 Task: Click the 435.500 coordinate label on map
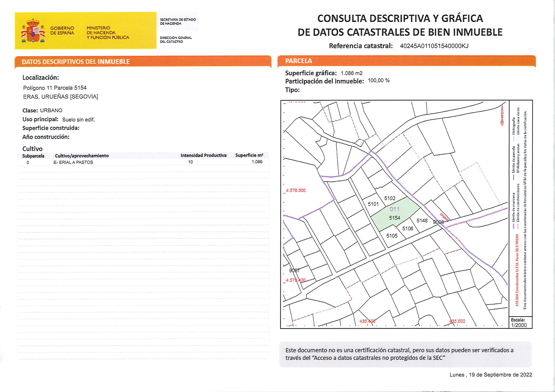[457, 321]
